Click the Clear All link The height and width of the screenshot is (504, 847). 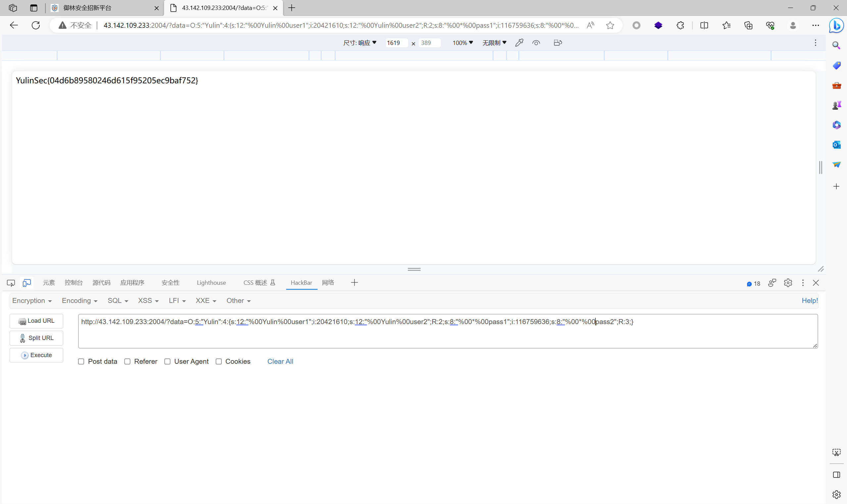pos(280,361)
